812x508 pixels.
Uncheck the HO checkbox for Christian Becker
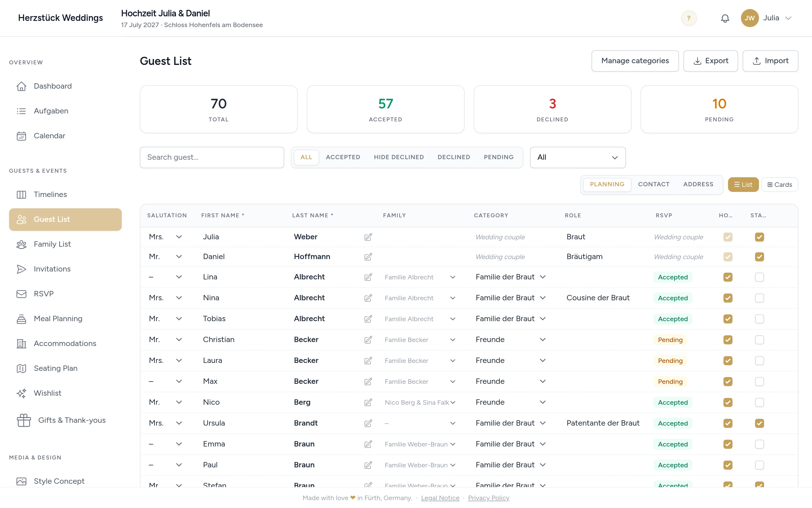[x=728, y=340]
